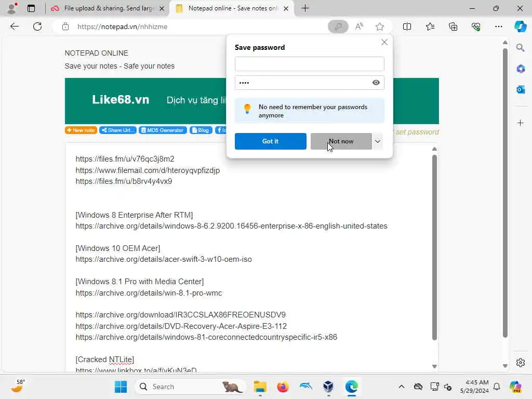The image size is (532, 399).
Task: Click the address bar URL
Action: coord(122,26)
